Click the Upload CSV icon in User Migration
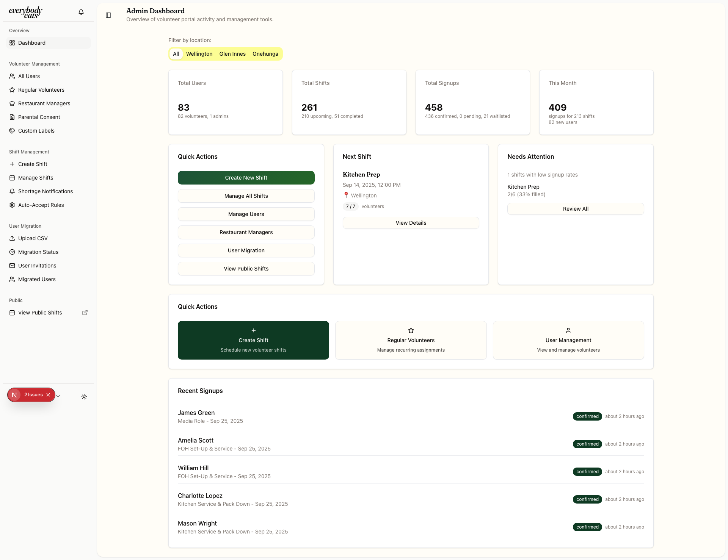The height and width of the screenshot is (560, 728). tap(13, 238)
